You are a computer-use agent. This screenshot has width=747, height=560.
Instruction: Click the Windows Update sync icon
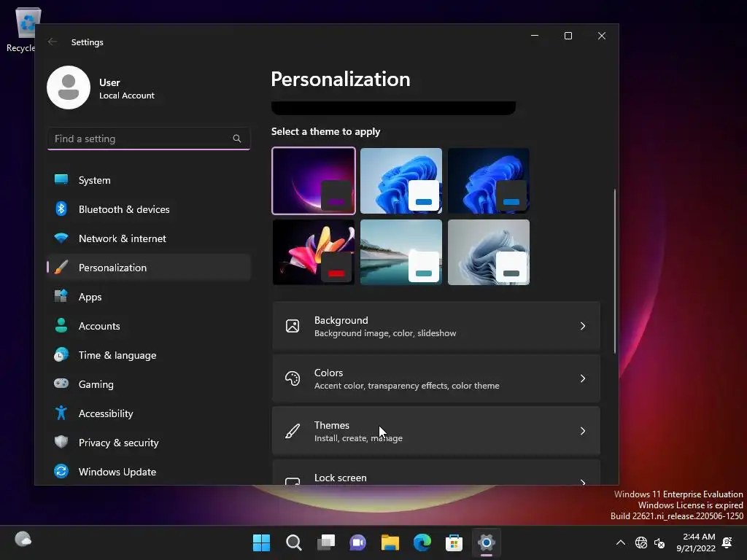click(x=61, y=472)
